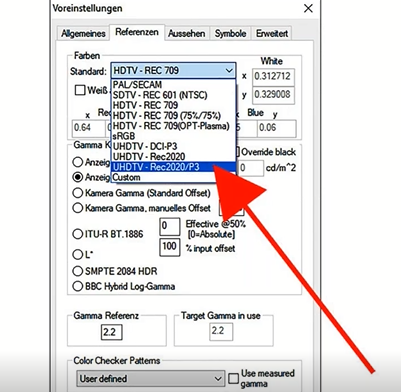Close the Voreinstellungen dialog

pos(308,8)
